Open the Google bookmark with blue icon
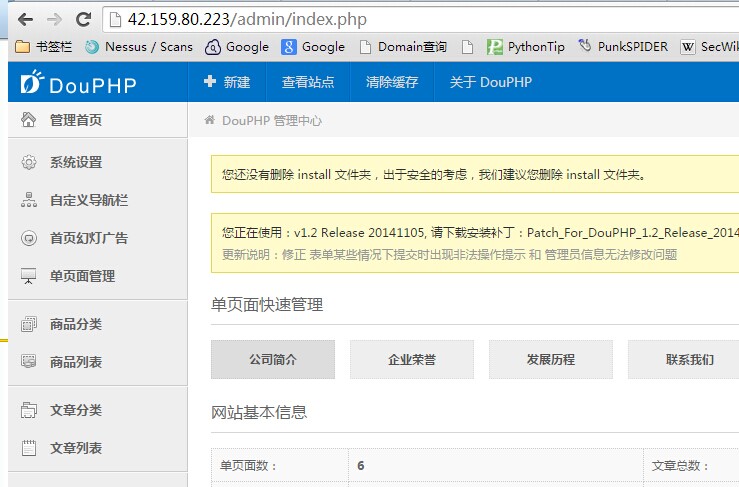739x487 pixels. click(x=313, y=47)
